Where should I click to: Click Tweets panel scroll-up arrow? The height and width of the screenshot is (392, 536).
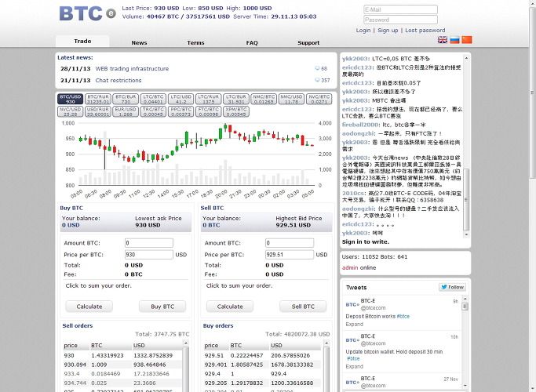point(465,299)
